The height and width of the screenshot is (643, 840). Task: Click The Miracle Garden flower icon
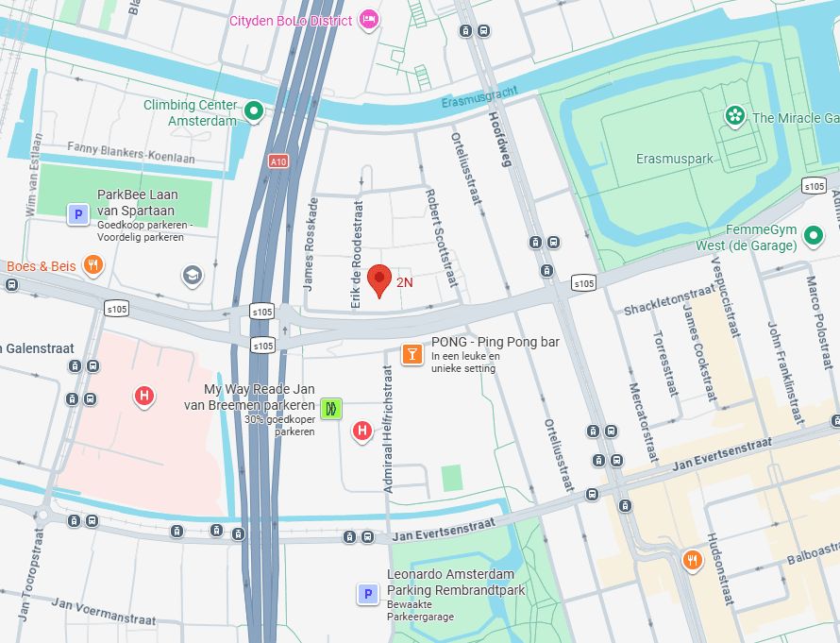point(735,116)
